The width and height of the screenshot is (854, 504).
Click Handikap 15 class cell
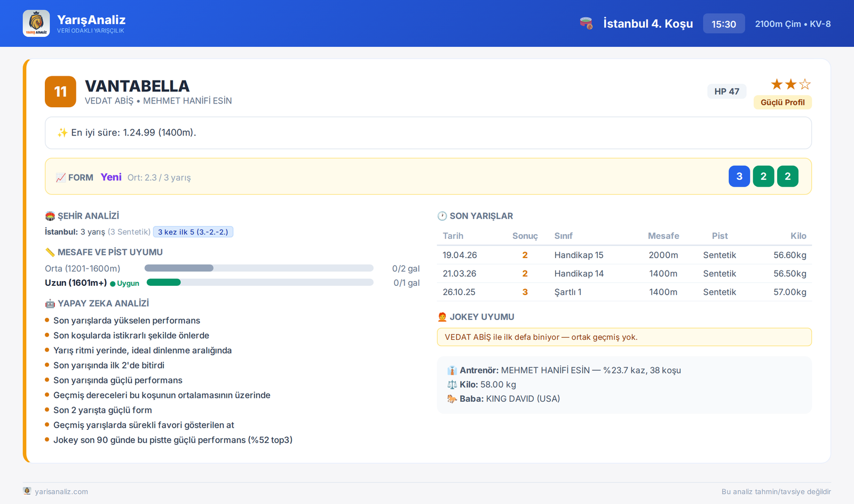click(x=579, y=255)
